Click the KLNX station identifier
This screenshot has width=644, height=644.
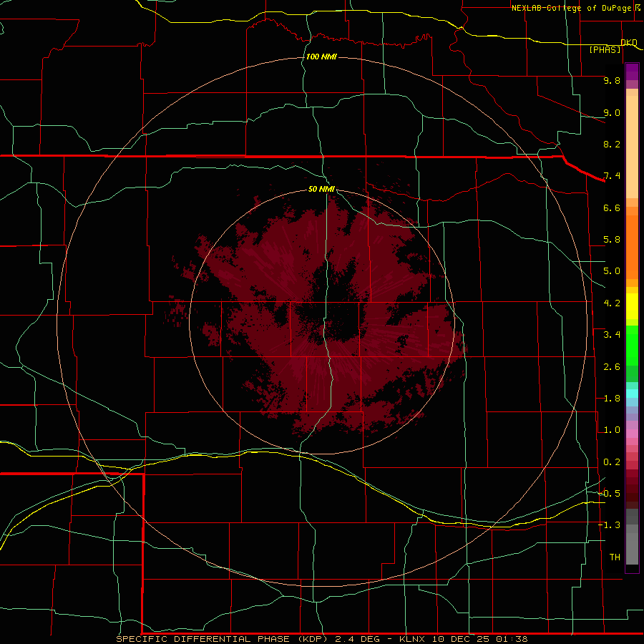(x=412, y=639)
